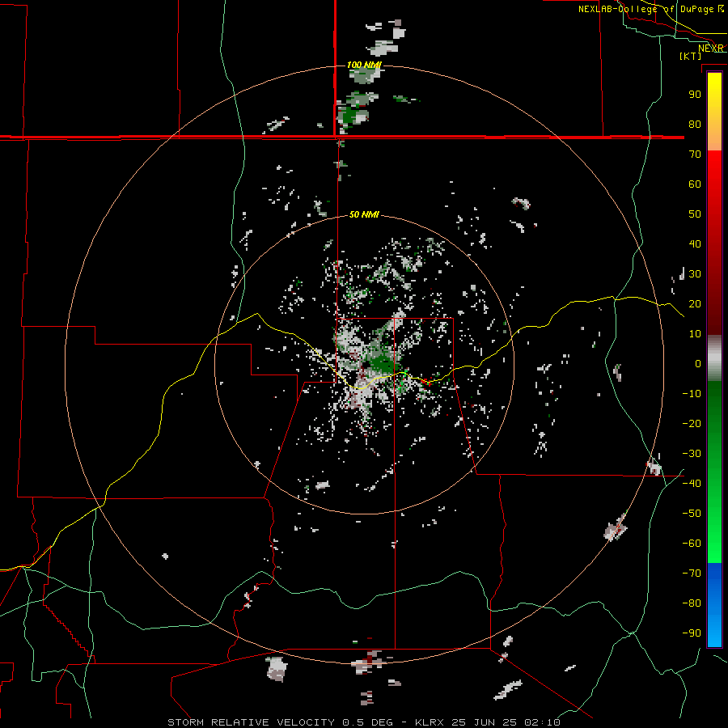Click the 40 value on velocity scale

pyautogui.click(x=695, y=243)
